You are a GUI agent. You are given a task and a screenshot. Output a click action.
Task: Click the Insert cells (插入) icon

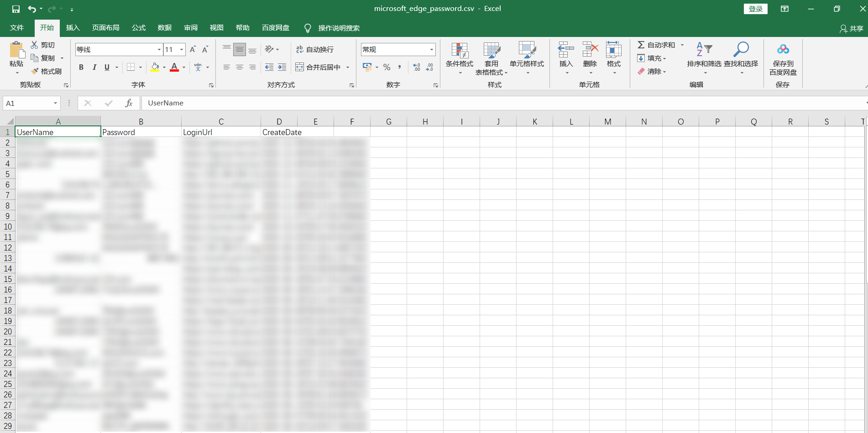click(x=566, y=50)
